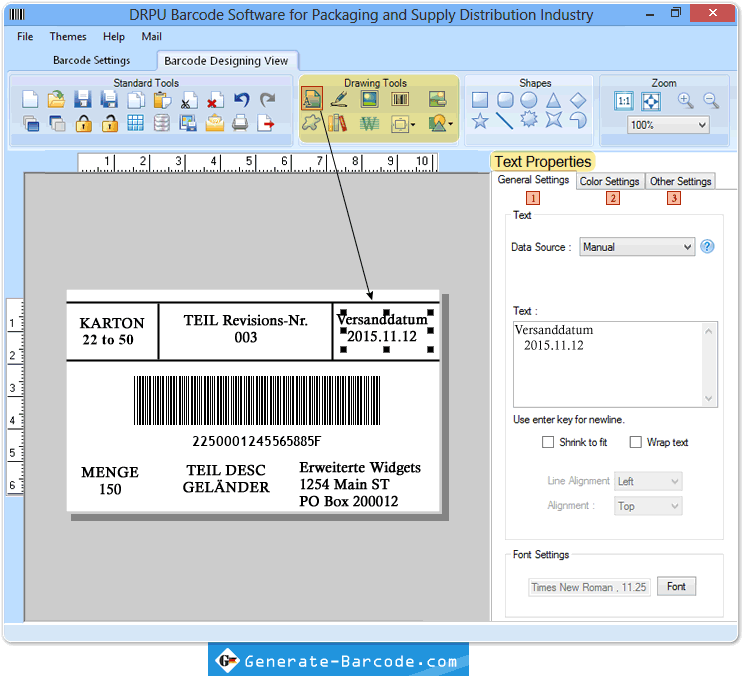The height and width of the screenshot is (676, 744).
Task: Select the green WordArt W tool
Action: tap(369, 124)
